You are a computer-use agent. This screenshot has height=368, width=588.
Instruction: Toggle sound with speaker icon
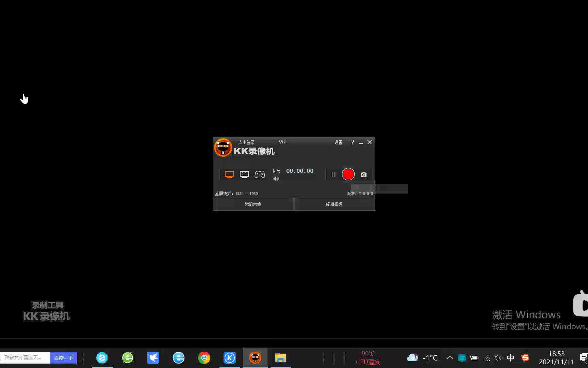tap(276, 179)
